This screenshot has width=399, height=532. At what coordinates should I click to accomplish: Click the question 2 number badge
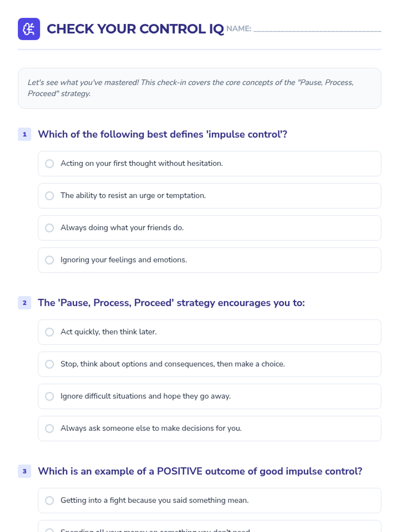tap(25, 303)
